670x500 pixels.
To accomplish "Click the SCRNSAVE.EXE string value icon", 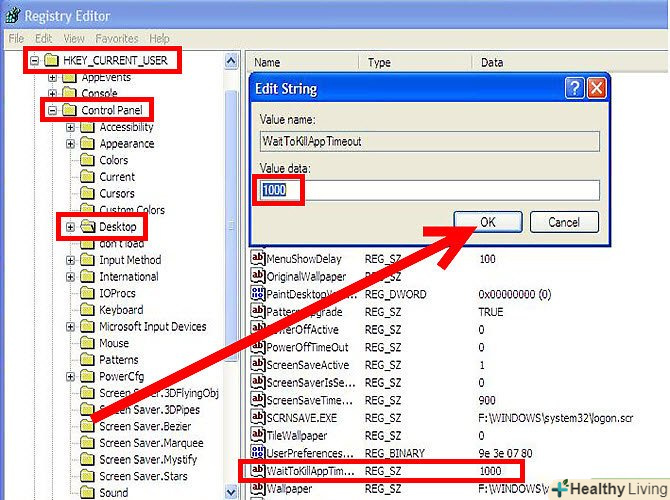I will point(258,417).
